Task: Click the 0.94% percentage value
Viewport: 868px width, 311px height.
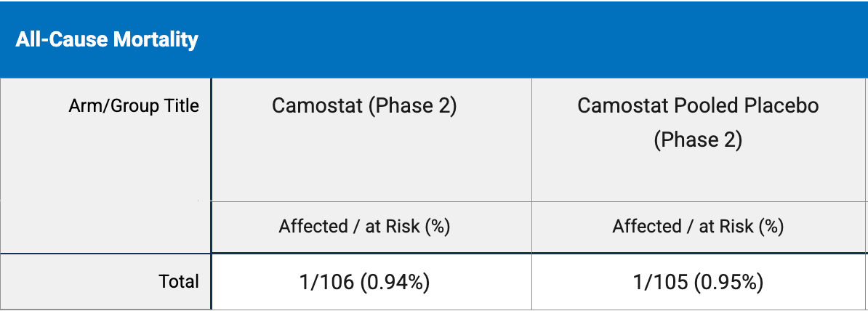Action: 398,281
